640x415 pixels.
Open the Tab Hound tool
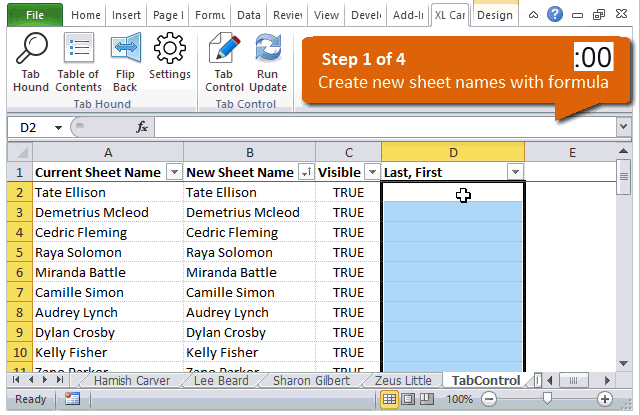[x=31, y=62]
